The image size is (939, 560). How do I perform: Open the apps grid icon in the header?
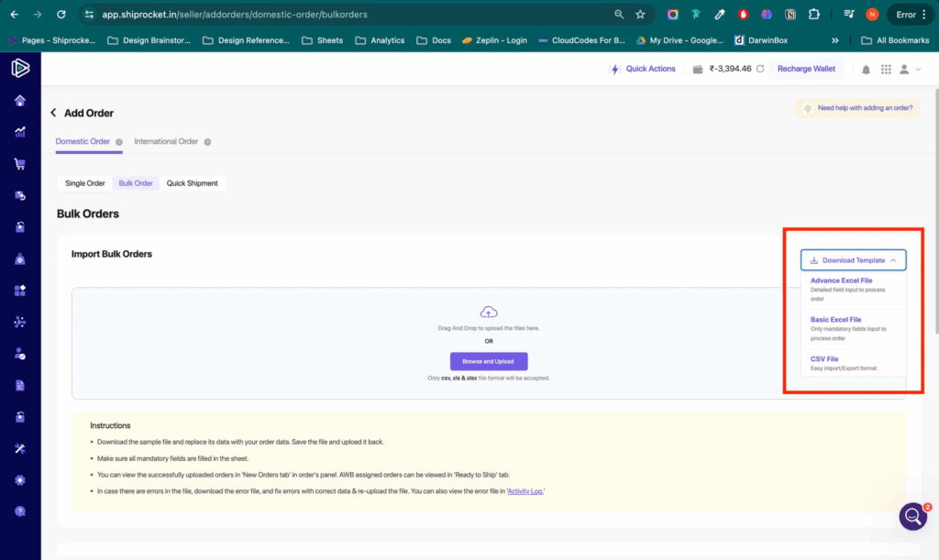[886, 70]
